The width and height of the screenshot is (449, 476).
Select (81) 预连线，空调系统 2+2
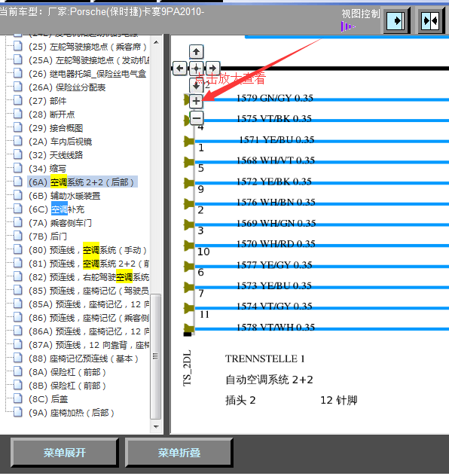coord(89,264)
